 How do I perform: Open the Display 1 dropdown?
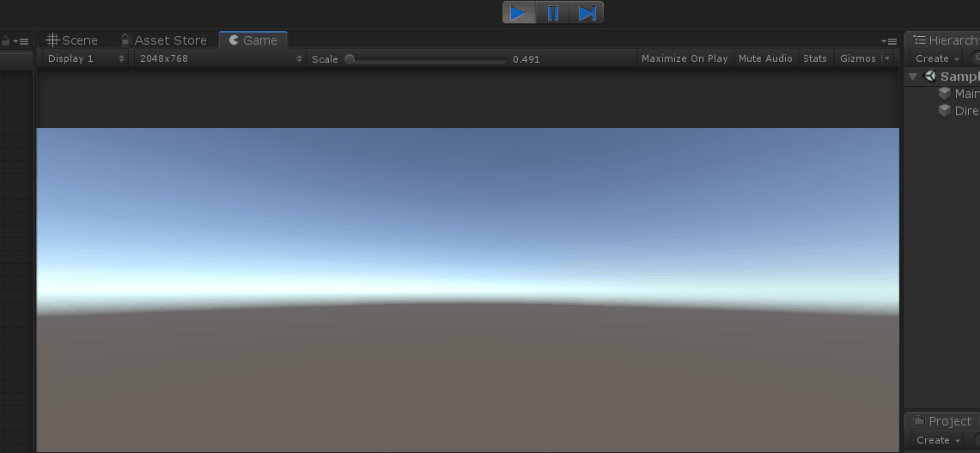pos(86,58)
